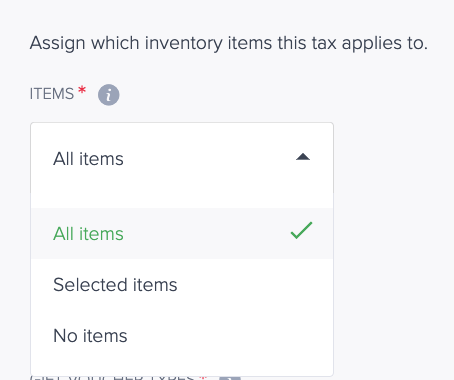Viewport: 454px width, 380px height.
Task: Click the ITEMS field label
Action: pyautogui.click(x=52, y=94)
